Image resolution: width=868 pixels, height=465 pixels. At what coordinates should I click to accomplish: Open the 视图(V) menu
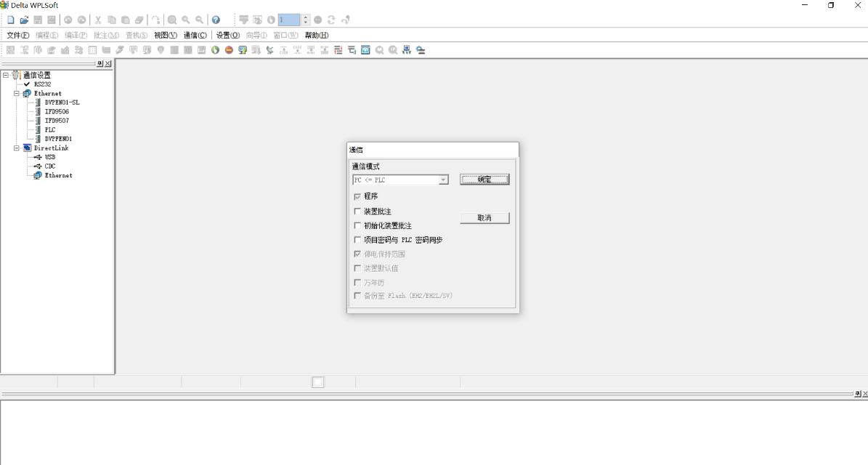(166, 35)
